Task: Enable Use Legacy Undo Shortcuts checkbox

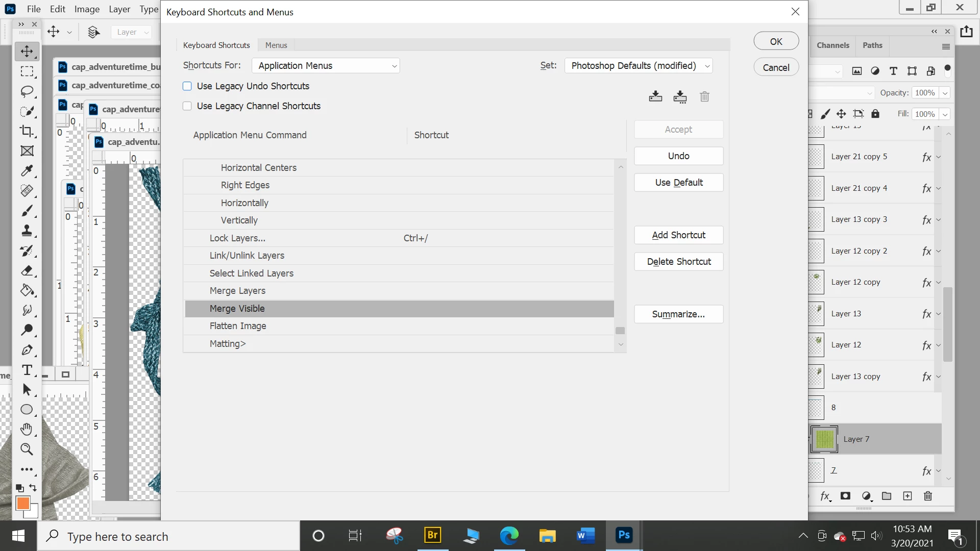Action: click(x=187, y=86)
